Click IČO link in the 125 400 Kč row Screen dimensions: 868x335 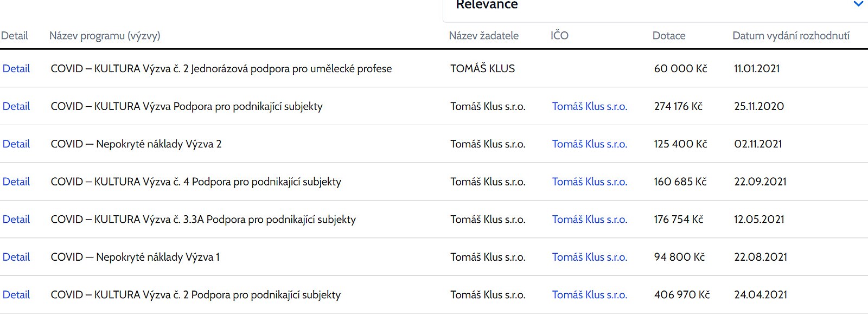pos(589,144)
